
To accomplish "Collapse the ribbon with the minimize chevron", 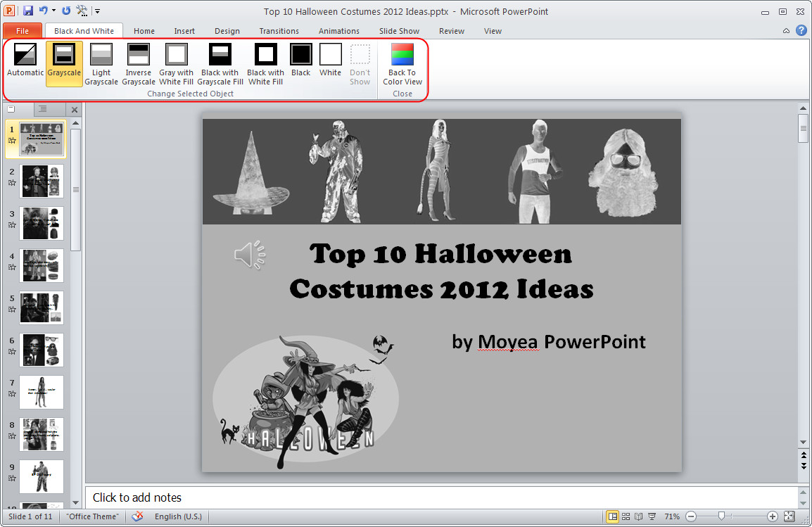I will pyautogui.click(x=785, y=31).
